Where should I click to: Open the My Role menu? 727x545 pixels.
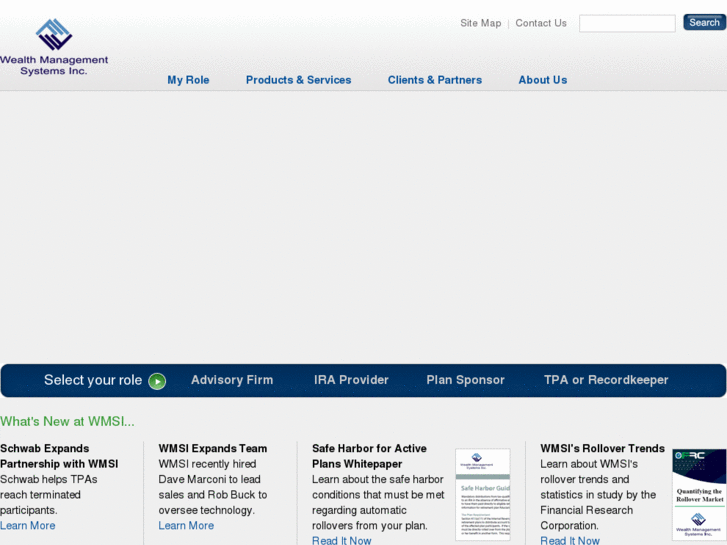point(188,80)
